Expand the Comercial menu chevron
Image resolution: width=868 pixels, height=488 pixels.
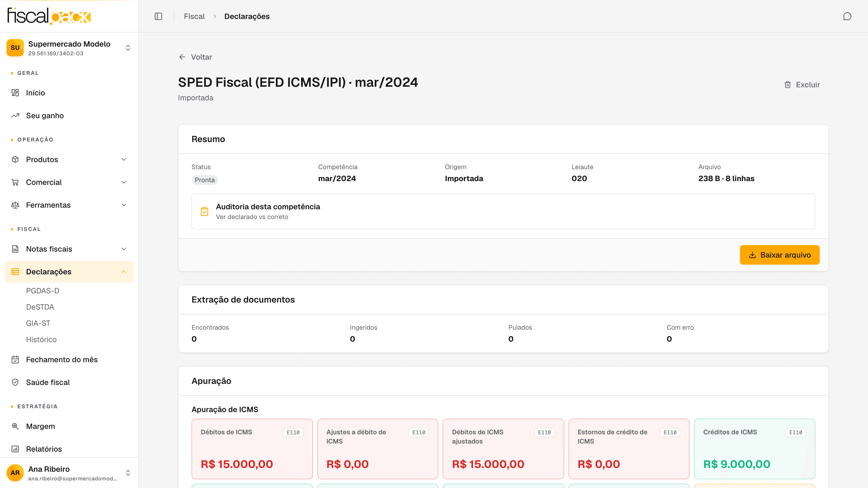(x=124, y=182)
